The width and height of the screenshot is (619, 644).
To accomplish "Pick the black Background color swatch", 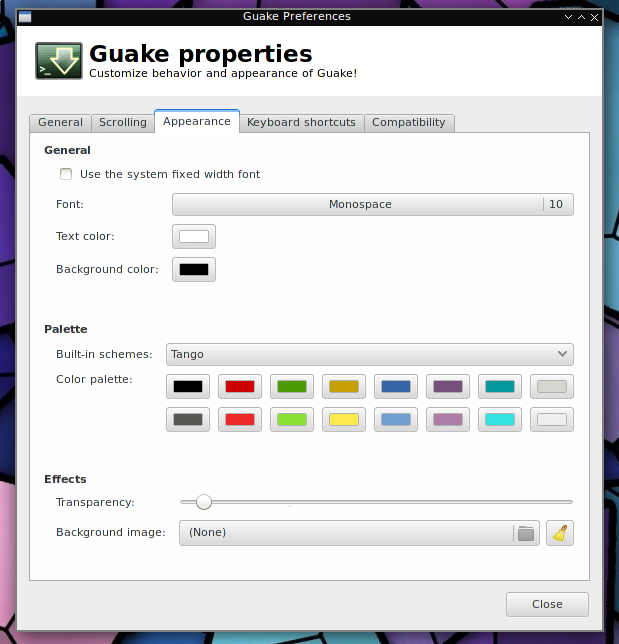I will click(194, 269).
